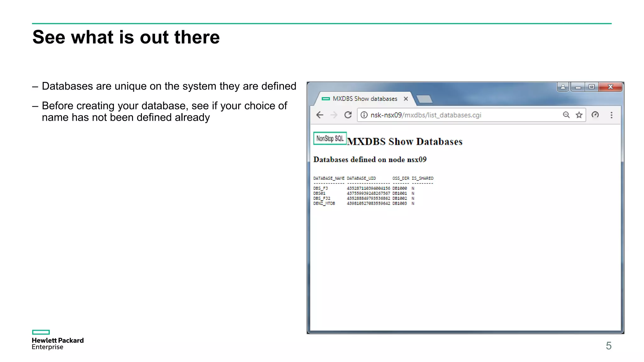This screenshot has height=362, width=644.
Task: Select the DBS01 database name
Action: tap(319, 193)
